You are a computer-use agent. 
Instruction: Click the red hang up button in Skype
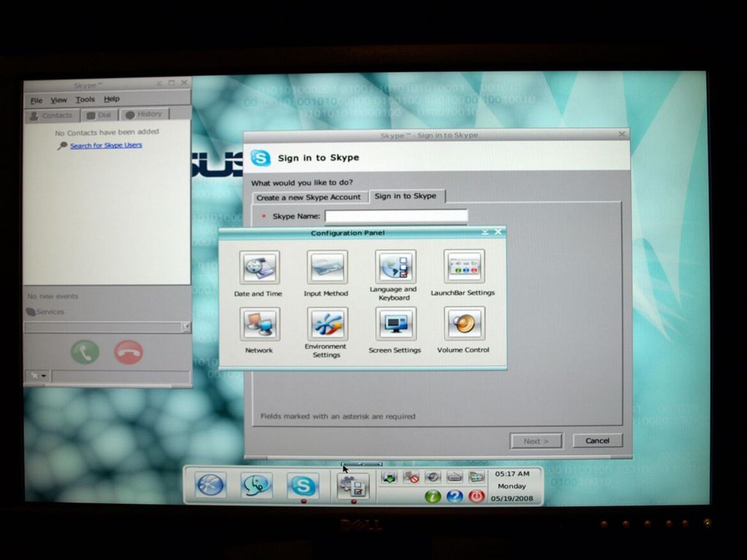coord(128,352)
